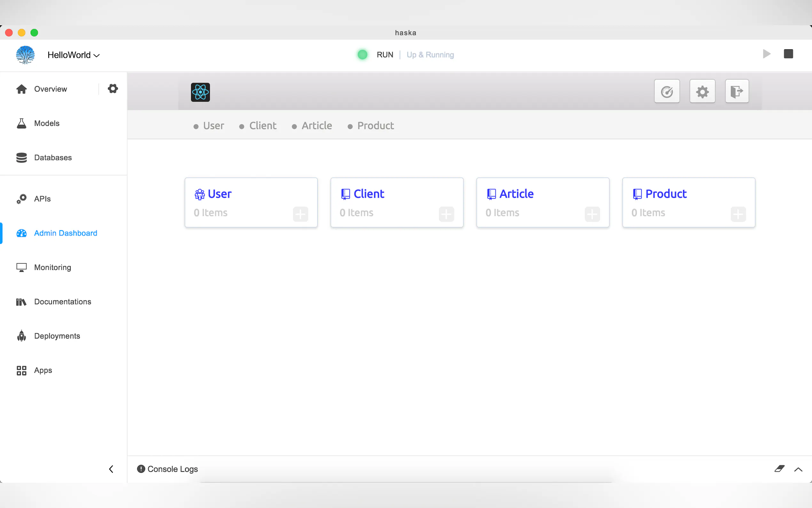812x508 pixels.
Task: Open the HelloWorld project dropdown
Action: 73,55
